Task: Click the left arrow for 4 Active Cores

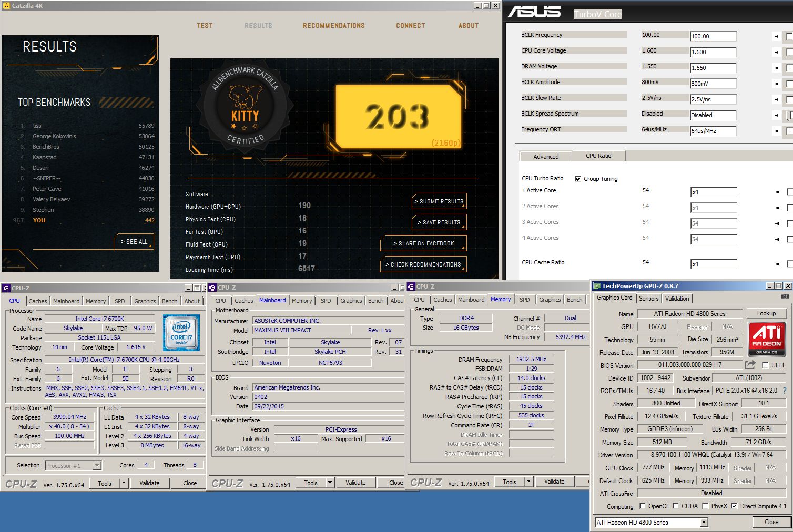Action: point(776,239)
